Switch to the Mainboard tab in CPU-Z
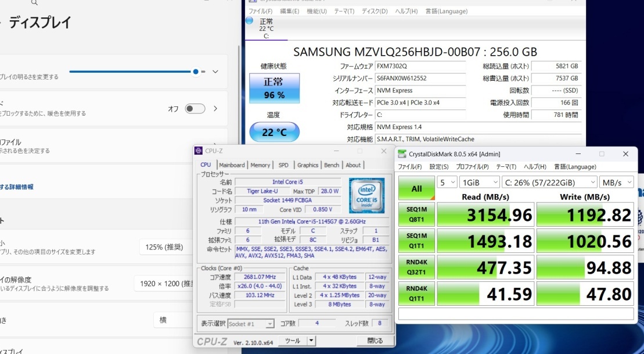The width and height of the screenshot is (644, 354). tap(232, 165)
